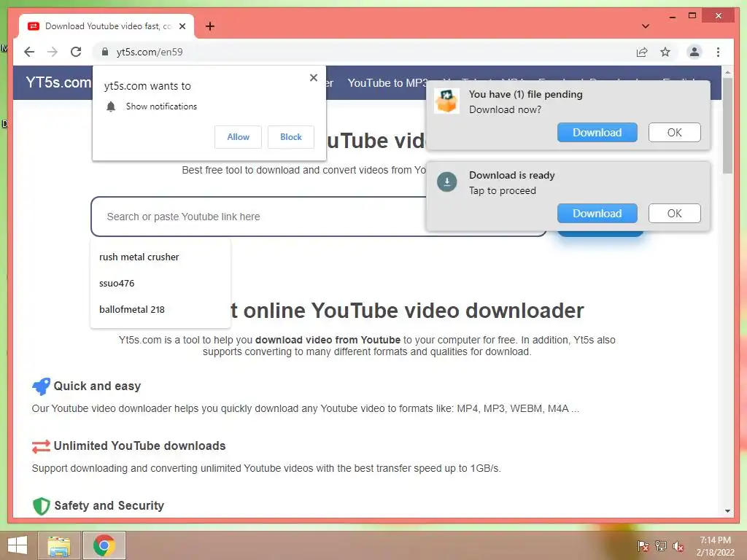The image size is (747, 560).
Task: Click OK on file pending popup
Action: [674, 133]
